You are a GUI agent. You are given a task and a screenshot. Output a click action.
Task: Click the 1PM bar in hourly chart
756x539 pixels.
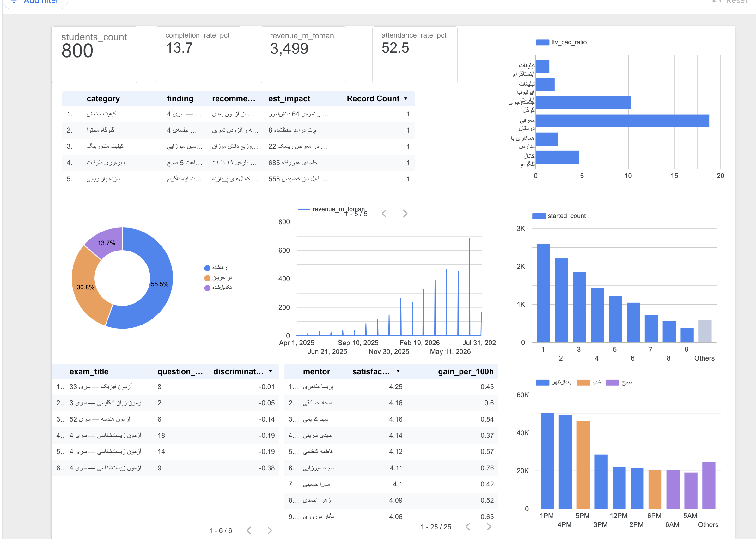tap(547, 461)
